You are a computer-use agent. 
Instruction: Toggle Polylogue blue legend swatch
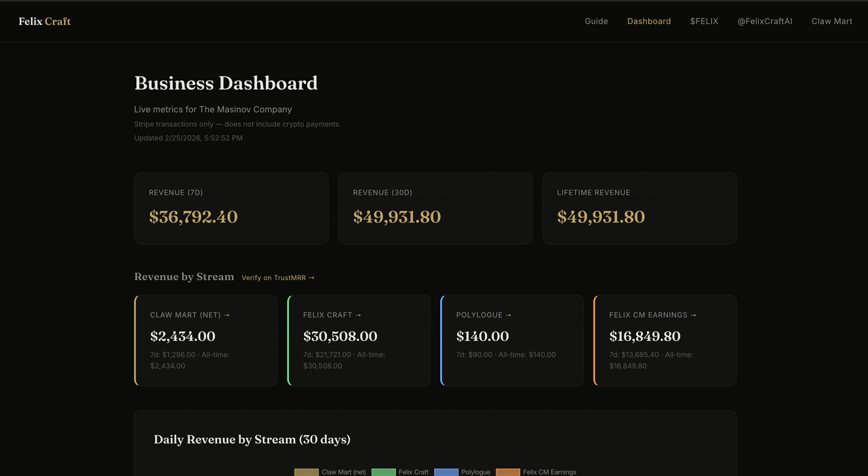coord(446,472)
